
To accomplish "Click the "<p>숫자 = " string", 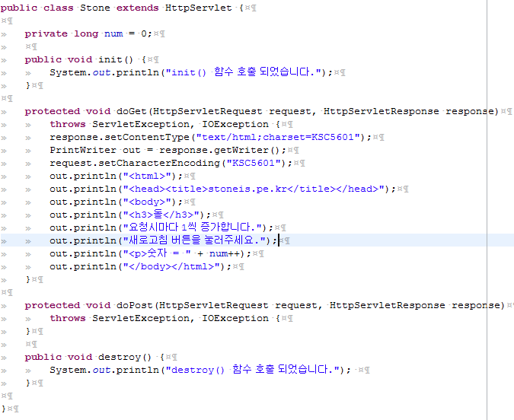I will tap(157, 253).
